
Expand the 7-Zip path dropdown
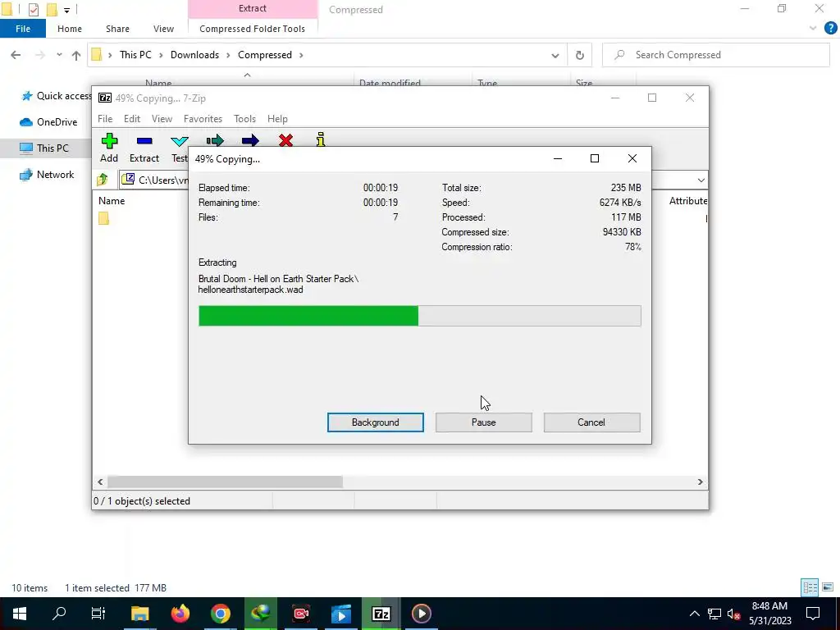(701, 180)
